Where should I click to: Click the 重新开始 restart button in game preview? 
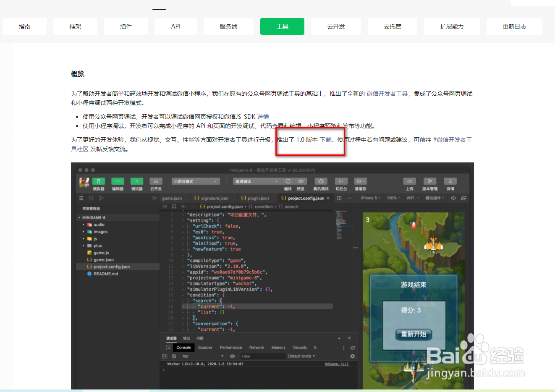[x=414, y=335]
